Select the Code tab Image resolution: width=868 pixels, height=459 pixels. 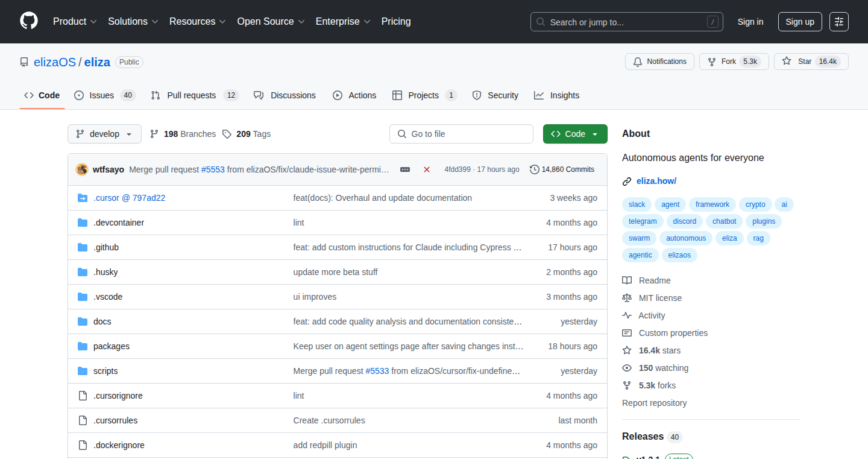[x=42, y=95]
